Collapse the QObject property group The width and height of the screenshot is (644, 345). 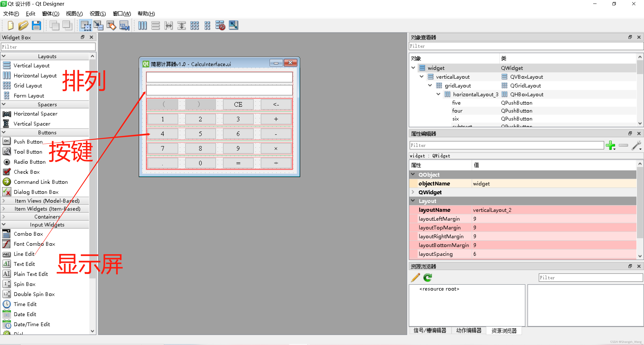413,175
